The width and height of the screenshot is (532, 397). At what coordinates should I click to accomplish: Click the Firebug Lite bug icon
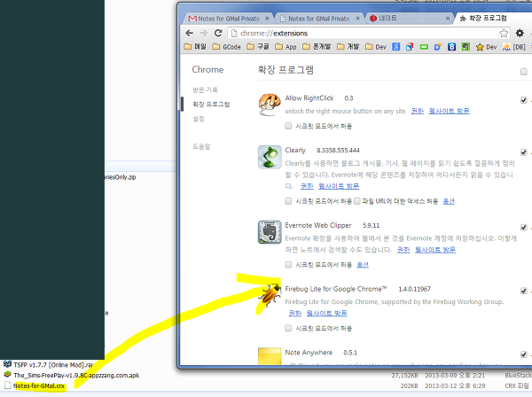[x=270, y=295]
